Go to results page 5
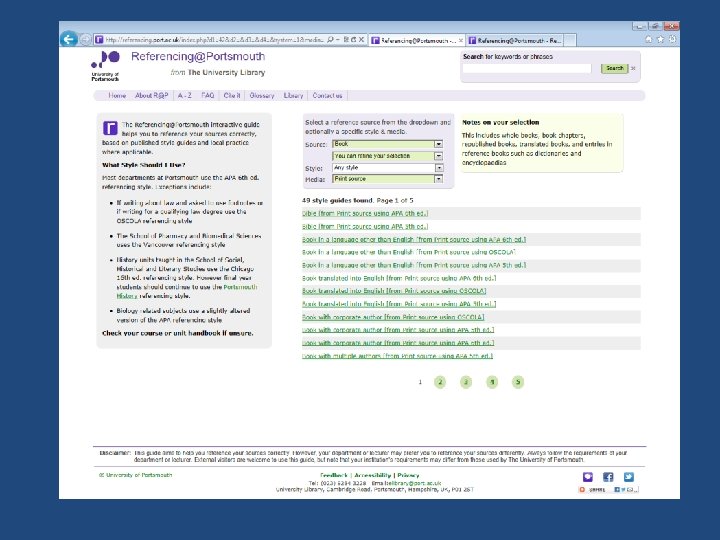Image resolution: width=720 pixels, height=540 pixels. [518, 382]
